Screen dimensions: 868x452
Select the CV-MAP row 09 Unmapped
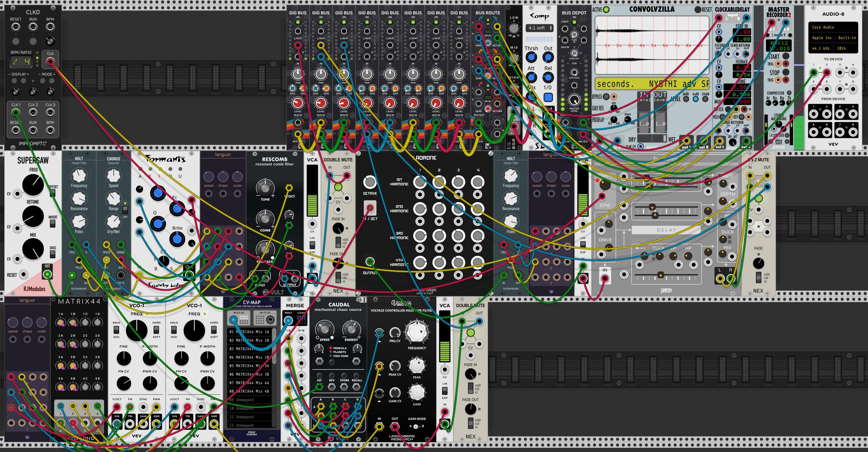pos(250,400)
